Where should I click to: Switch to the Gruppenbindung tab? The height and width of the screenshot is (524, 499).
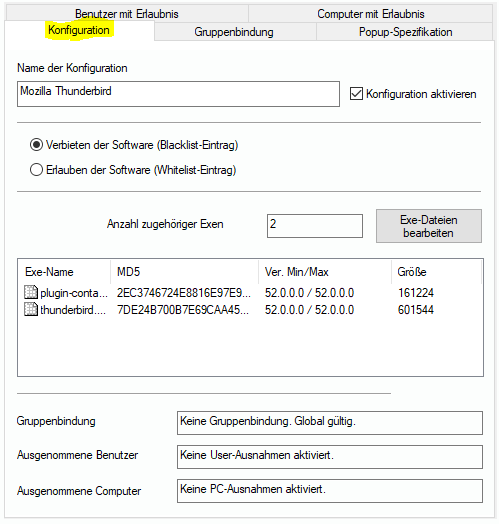coord(234,32)
